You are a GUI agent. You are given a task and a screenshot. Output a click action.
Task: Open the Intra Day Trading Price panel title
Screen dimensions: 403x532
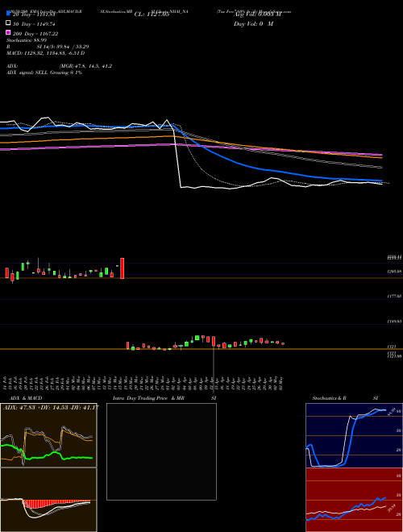click(164, 398)
